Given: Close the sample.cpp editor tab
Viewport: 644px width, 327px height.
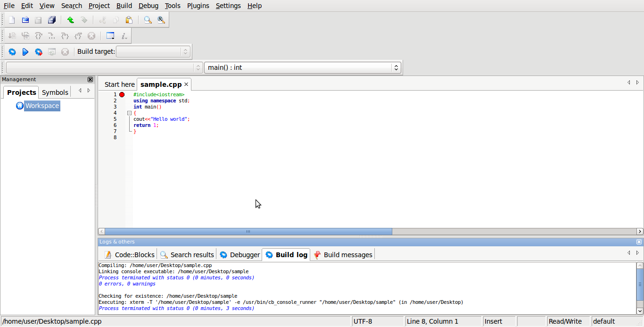Looking at the screenshot, I should tap(186, 84).
